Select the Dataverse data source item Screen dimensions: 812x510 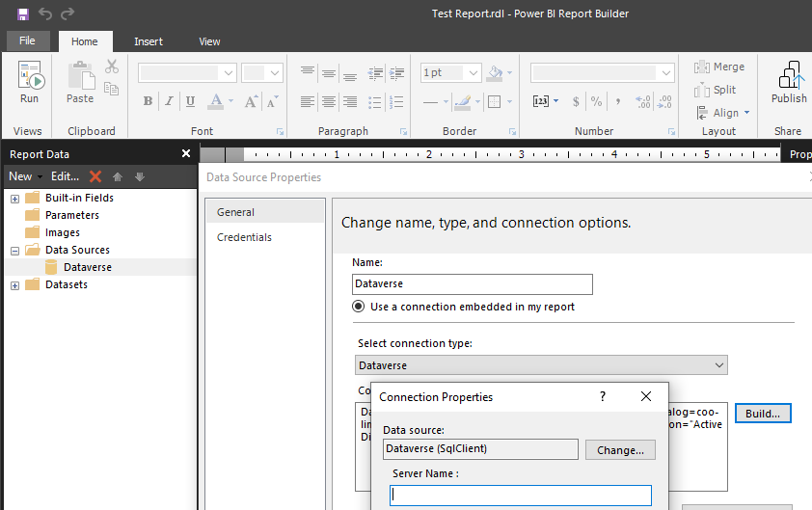coord(88,267)
